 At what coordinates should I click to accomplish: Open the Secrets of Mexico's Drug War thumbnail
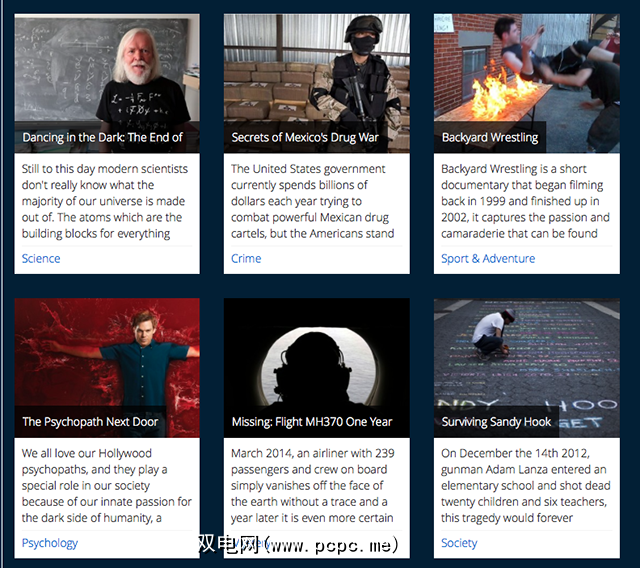pyautogui.click(x=317, y=83)
